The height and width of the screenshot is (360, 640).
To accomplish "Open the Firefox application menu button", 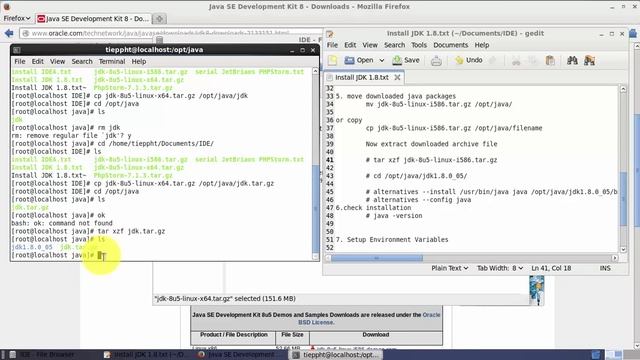I will 17,18.
